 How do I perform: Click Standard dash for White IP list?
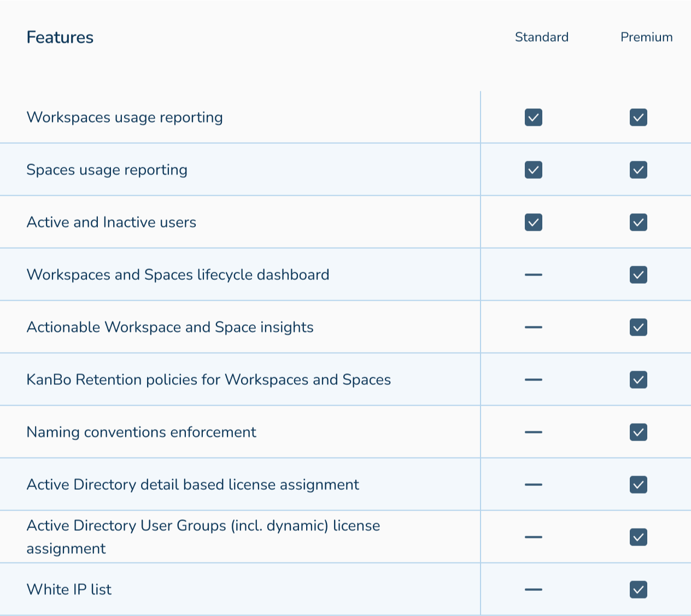point(533,590)
